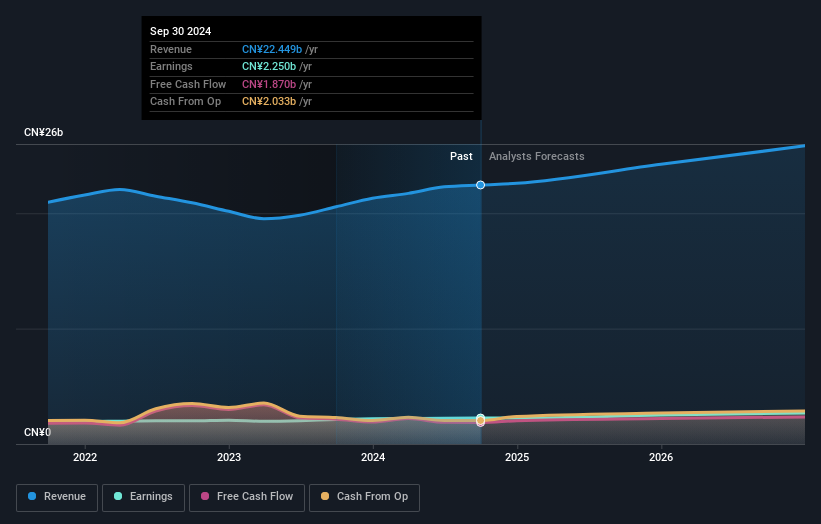Click the Sep 30 2024 tooltip date
Screen dimensions: 821x524
pyautogui.click(x=181, y=31)
